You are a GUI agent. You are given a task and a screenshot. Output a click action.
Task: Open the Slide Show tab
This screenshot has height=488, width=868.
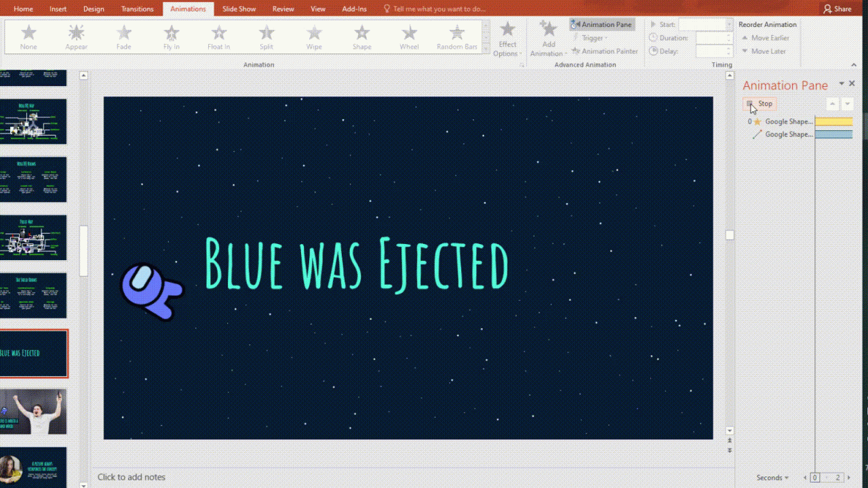point(239,9)
